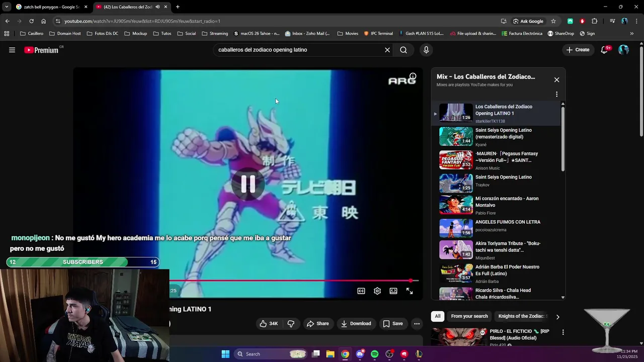Go to the browser home page
644x362 pixels.
tap(43, 21)
